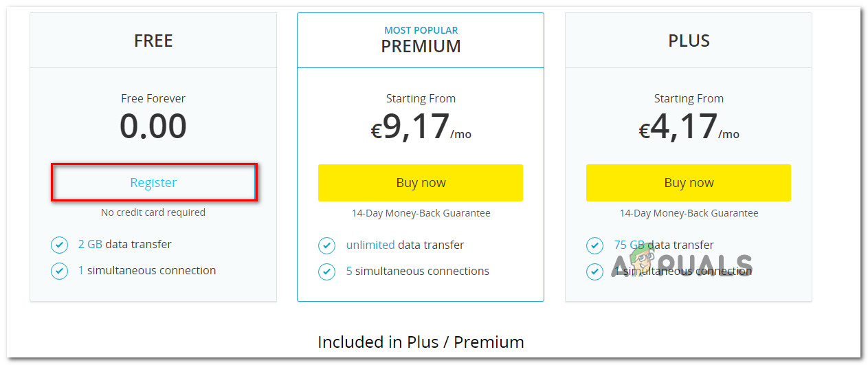Click the blue 'unlimited' text
The height and width of the screenshot is (365, 868).
[x=370, y=245]
